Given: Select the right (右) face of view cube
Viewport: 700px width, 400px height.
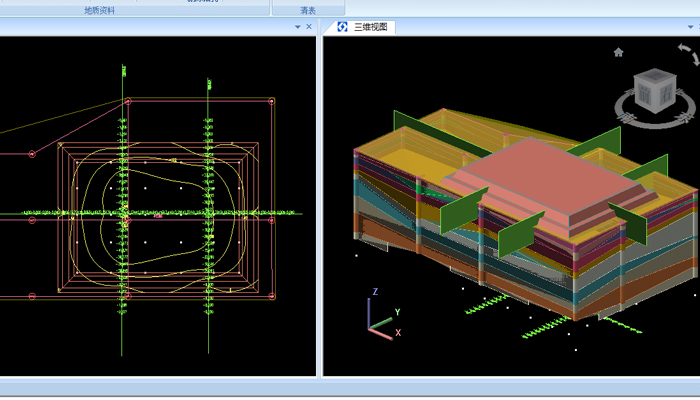Looking at the screenshot, I should pyautogui.click(x=667, y=95).
